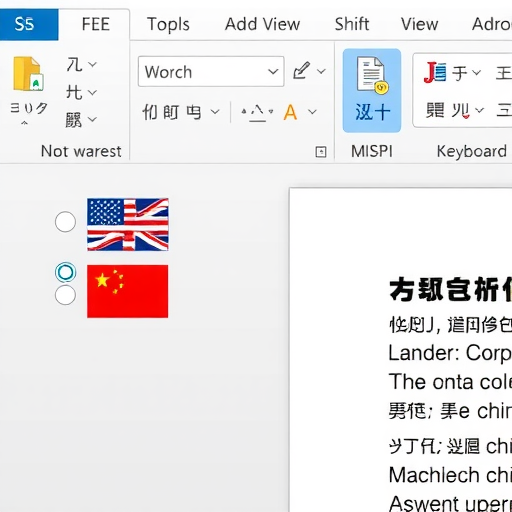The width and height of the screenshot is (512, 512).
Task: Click the Not warest group label
Action: [x=81, y=151]
